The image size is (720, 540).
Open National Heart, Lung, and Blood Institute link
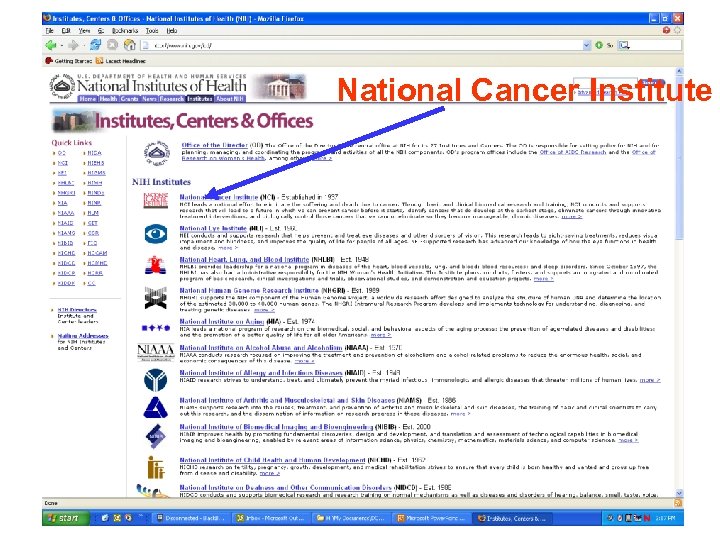click(244, 259)
